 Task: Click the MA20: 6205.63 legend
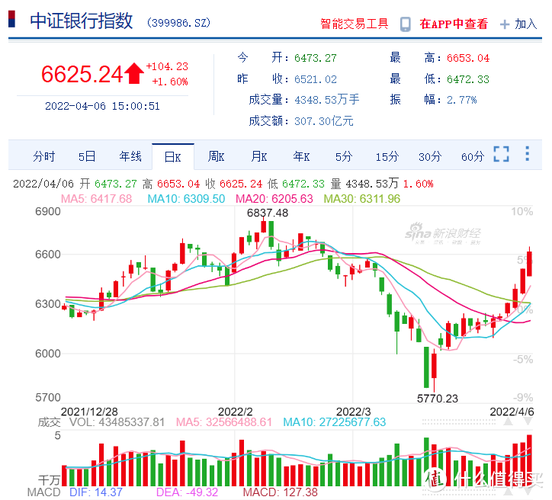(274, 199)
